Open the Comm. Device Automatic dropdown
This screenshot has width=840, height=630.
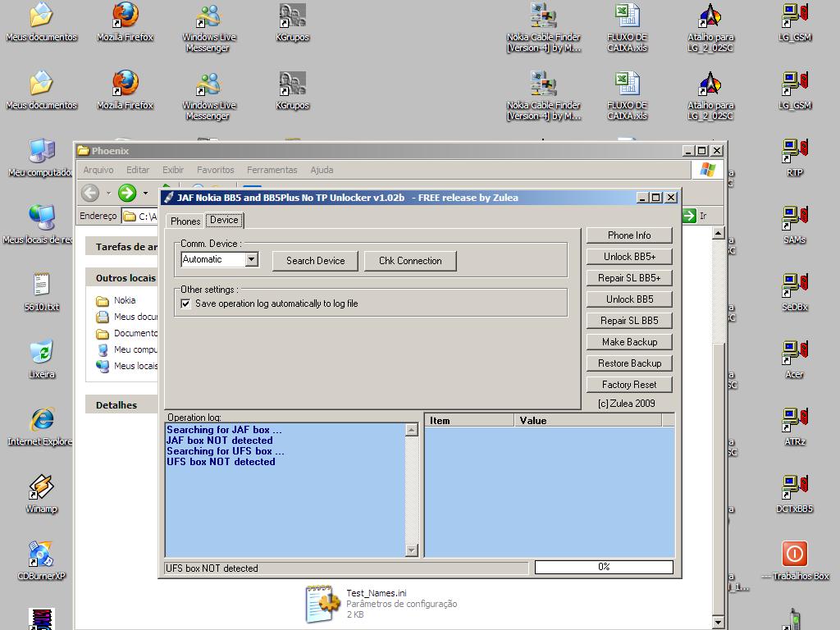click(x=251, y=259)
